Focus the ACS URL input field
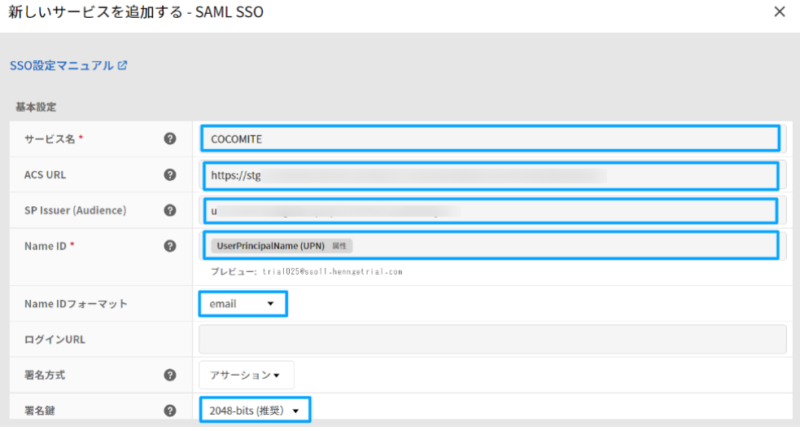 [490, 176]
